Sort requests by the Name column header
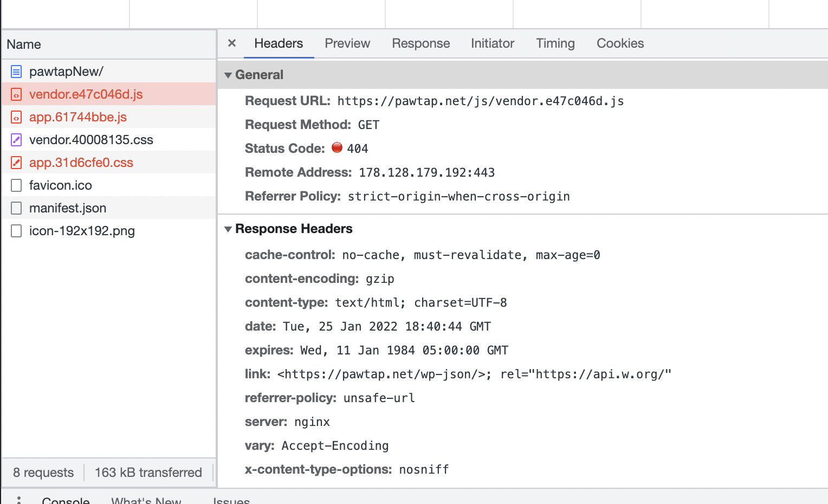Viewport: 828px width, 504px height. click(x=108, y=44)
